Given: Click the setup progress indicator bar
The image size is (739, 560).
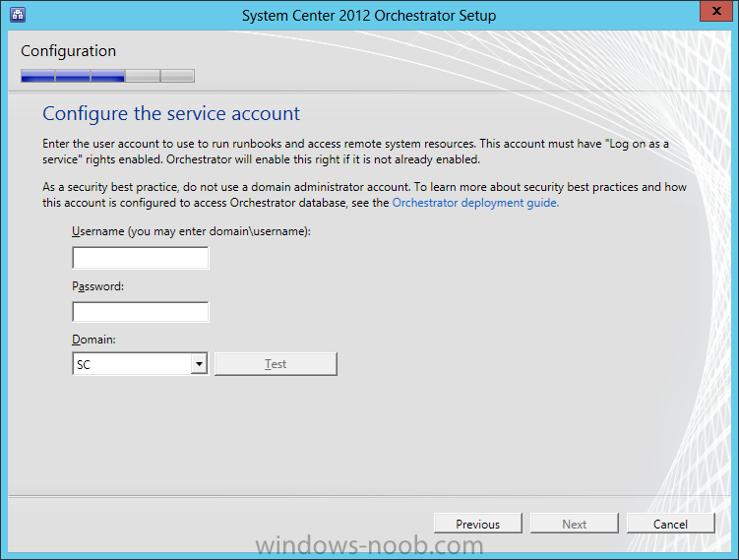Looking at the screenshot, I should point(107,76).
